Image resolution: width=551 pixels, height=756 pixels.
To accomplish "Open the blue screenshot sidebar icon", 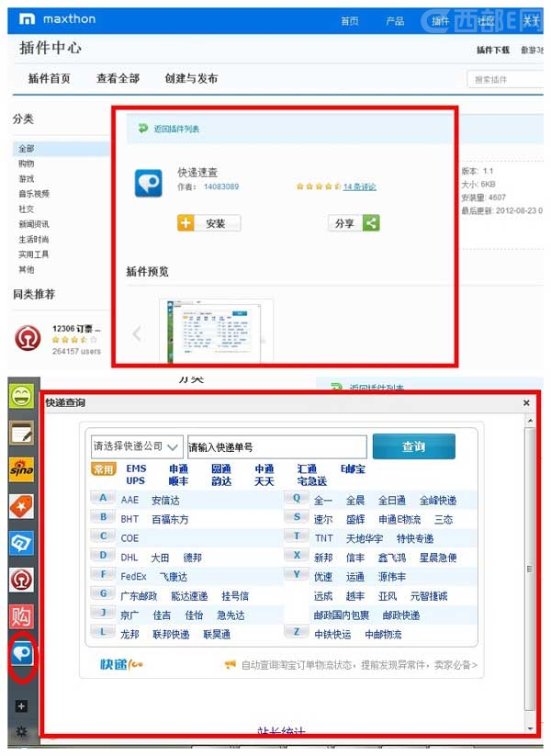I will coord(22,544).
